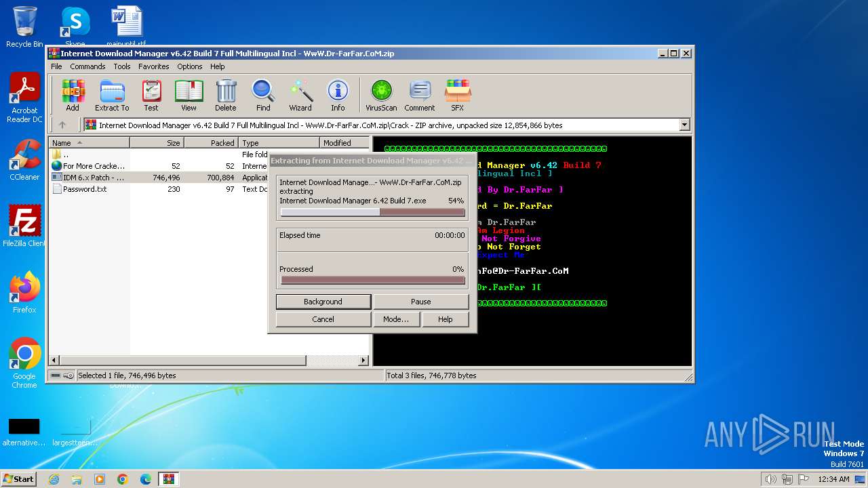Screen dimensions: 868x488
Task: Open the Favorites menu
Action: click(154, 66)
